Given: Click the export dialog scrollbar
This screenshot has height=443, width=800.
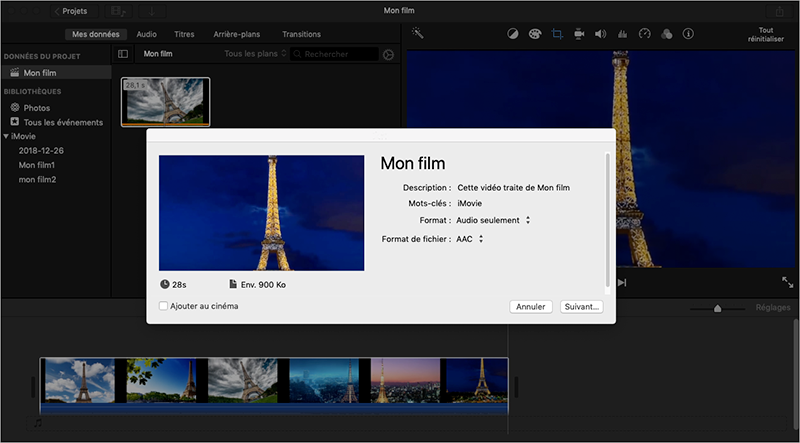Looking at the screenshot, I should coord(607,220).
